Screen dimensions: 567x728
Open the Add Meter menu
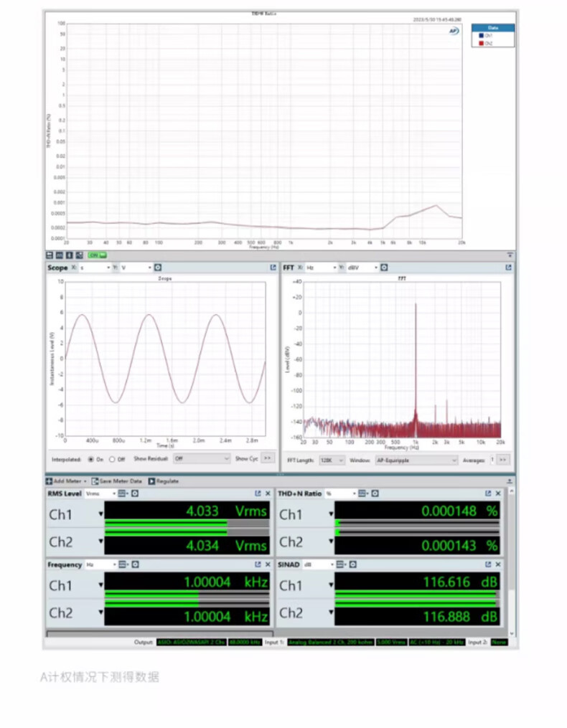(x=66, y=481)
